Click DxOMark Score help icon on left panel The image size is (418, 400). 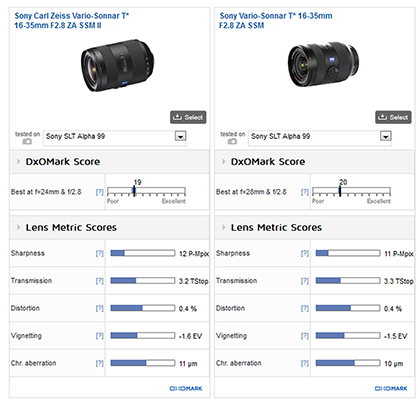pyautogui.click(x=99, y=192)
